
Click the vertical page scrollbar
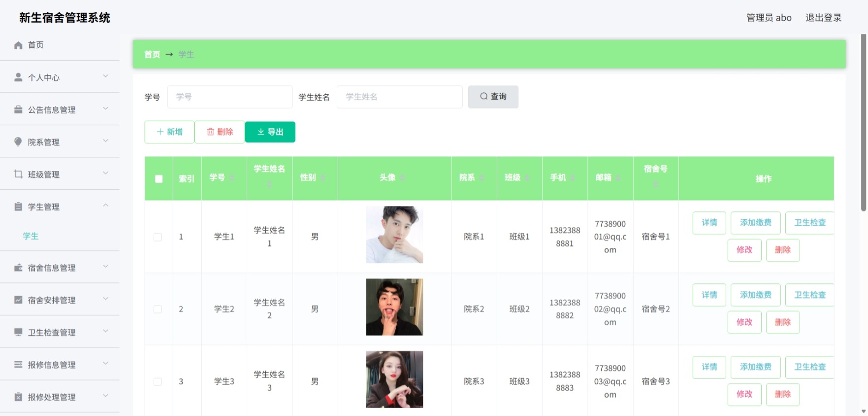point(864,123)
